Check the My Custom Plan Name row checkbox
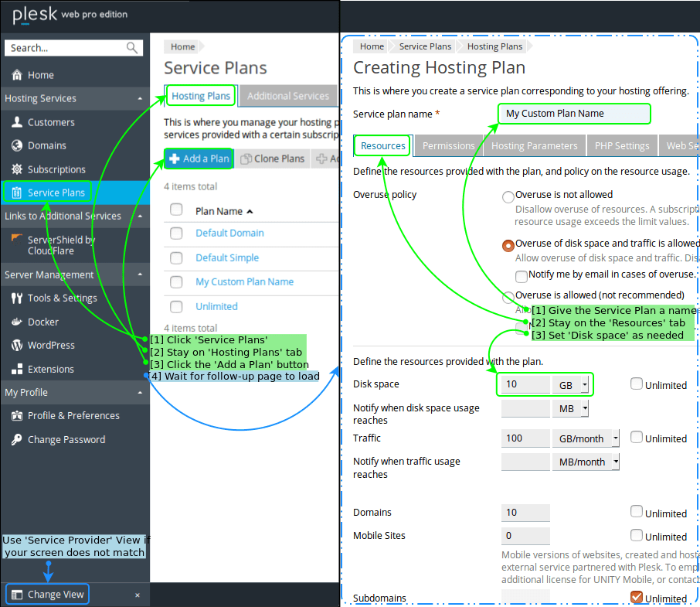700x607 pixels. (176, 281)
